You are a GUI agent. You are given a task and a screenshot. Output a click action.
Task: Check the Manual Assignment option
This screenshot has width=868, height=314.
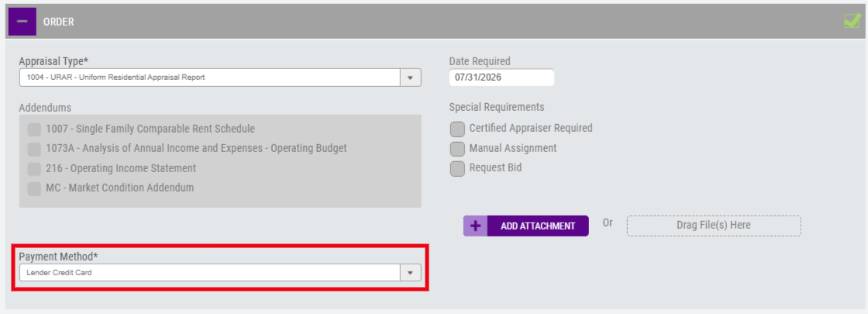click(x=457, y=149)
